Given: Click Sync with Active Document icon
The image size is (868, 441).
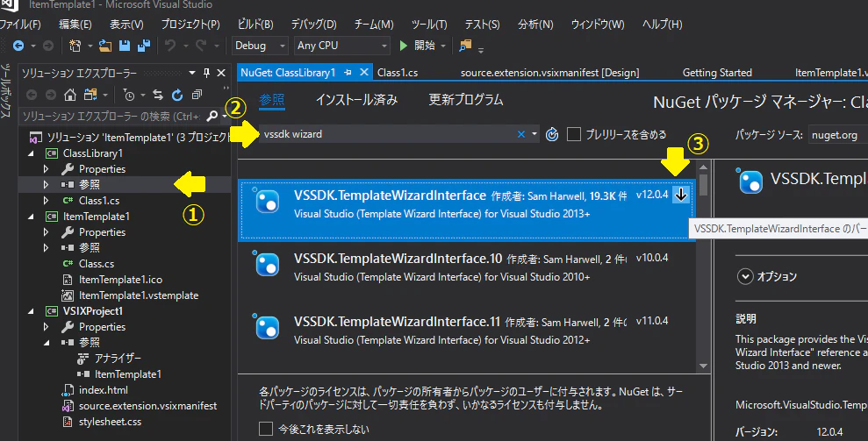Looking at the screenshot, I should point(158,96).
